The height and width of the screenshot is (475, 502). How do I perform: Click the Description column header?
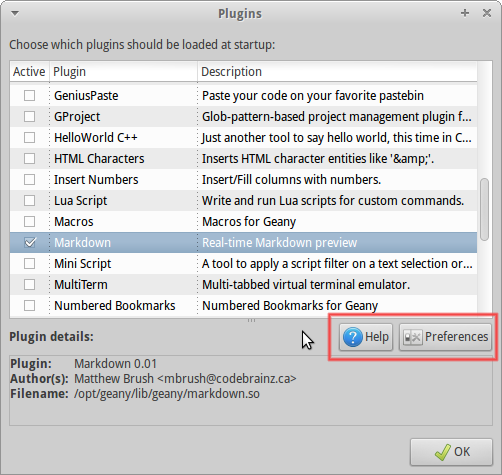pos(337,72)
